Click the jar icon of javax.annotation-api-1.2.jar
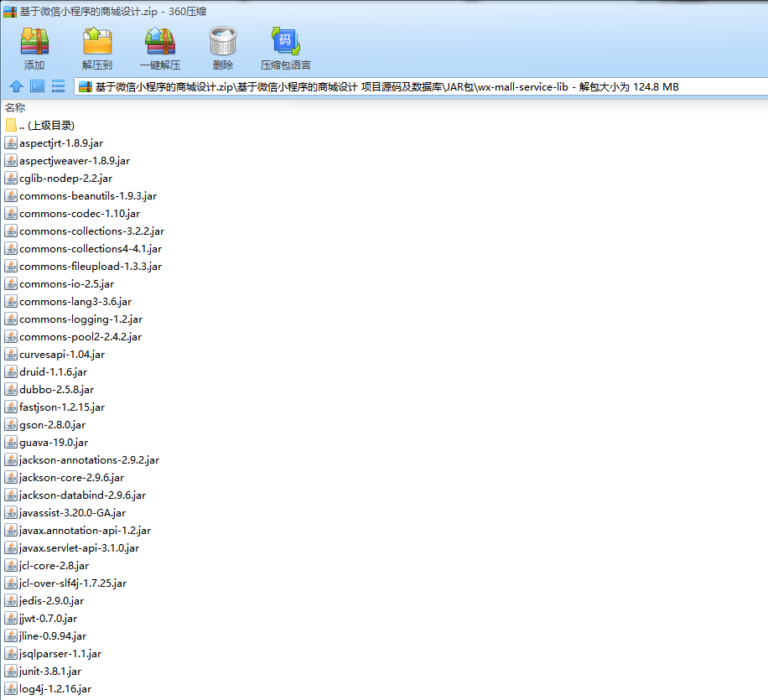The height and width of the screenshot is (700, 768). point(11,531)
